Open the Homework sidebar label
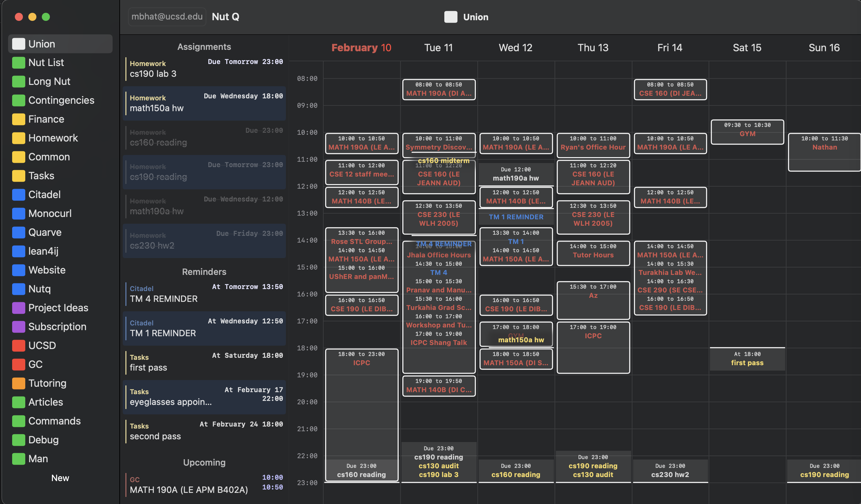Image resolution: width=861 pixels, height=504 pixels. point(53,138)
